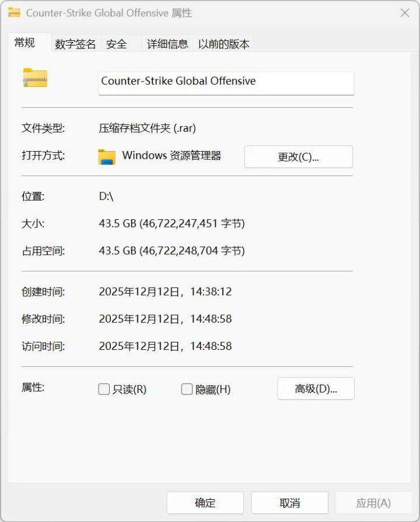Click the zipped folder icon beside the name field
This screenshot has width=420, height=522.
click(35, 78)
